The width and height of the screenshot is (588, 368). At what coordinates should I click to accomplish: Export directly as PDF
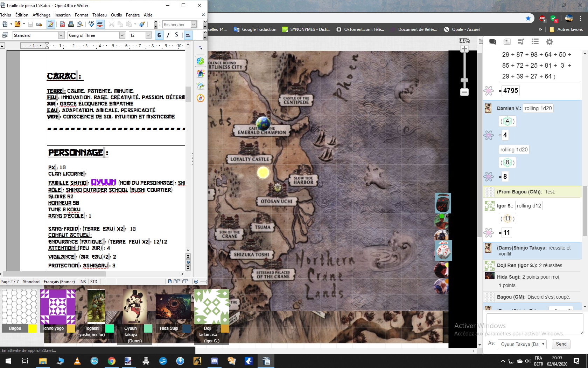point(62,24)
